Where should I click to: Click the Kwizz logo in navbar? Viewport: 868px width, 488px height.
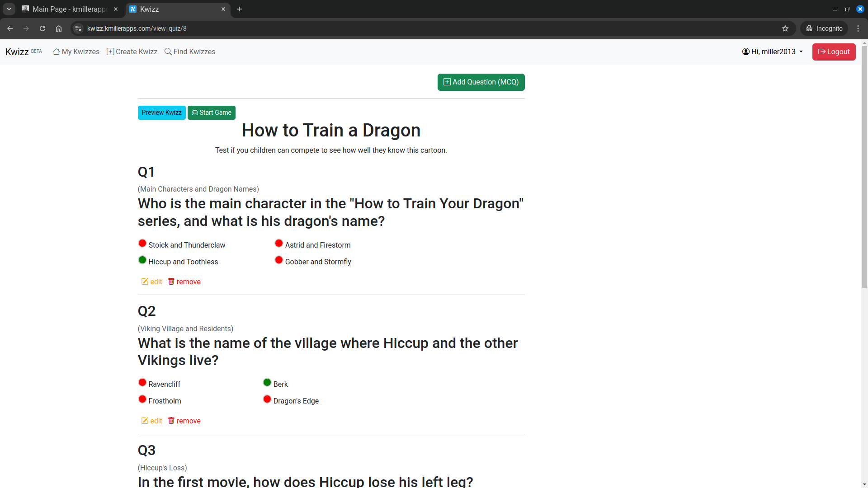[17, 52]
